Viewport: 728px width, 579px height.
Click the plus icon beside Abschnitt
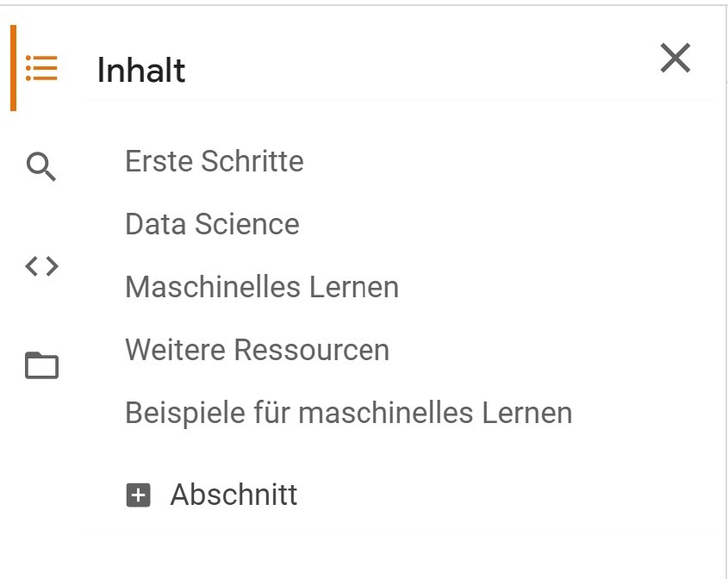pyautogui.click(x=139, y=495)
